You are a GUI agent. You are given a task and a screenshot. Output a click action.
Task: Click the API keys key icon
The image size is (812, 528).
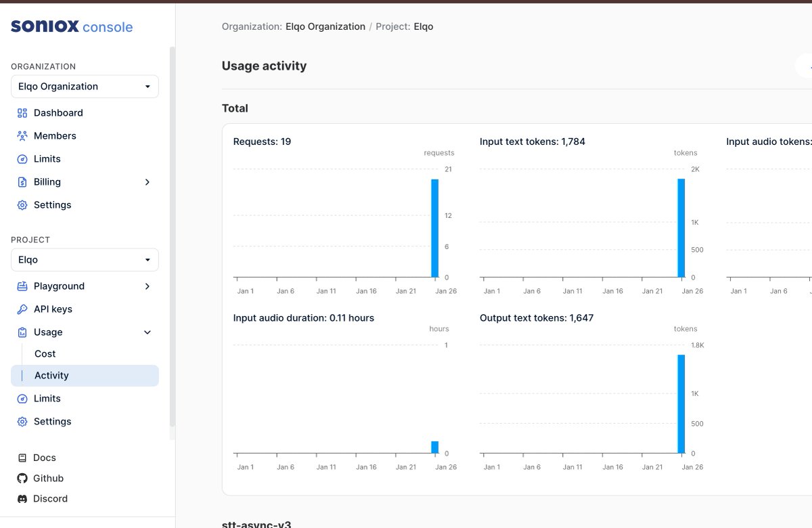coord(22,309)
